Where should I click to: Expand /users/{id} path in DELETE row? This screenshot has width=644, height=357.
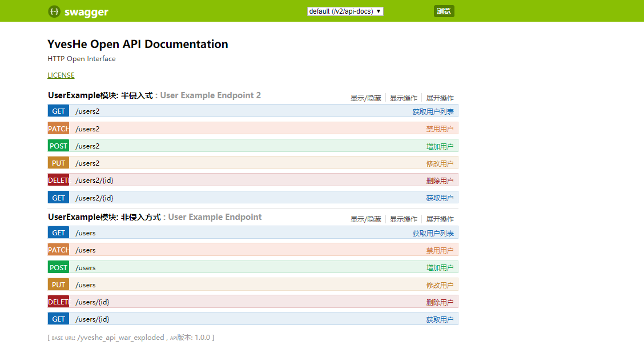click(92, 302)
